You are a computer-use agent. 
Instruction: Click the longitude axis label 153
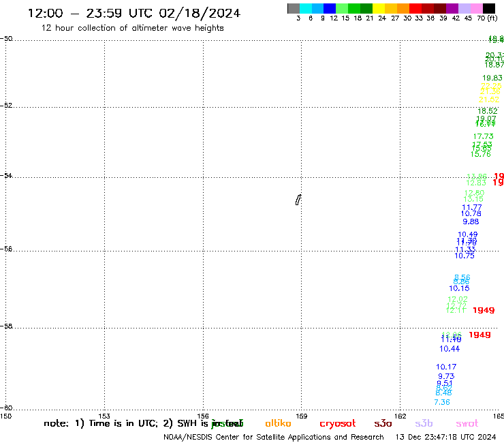[104, 416]
